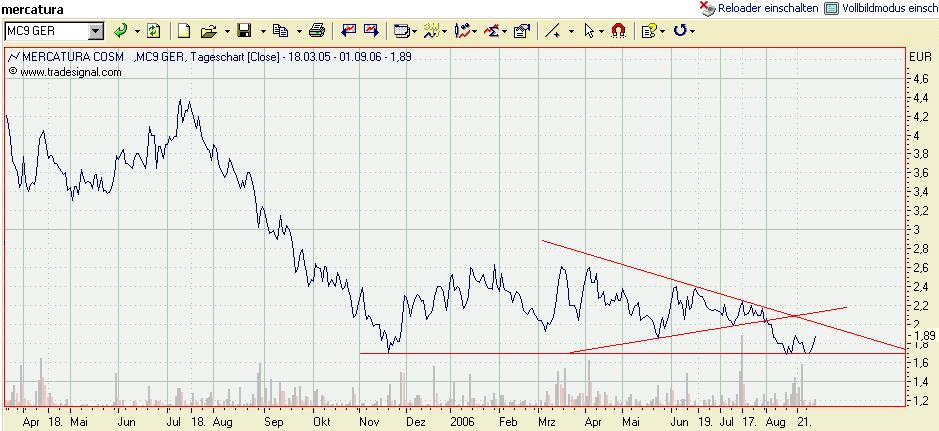Click the MERCATURA COSM chart title

point(72,57)
